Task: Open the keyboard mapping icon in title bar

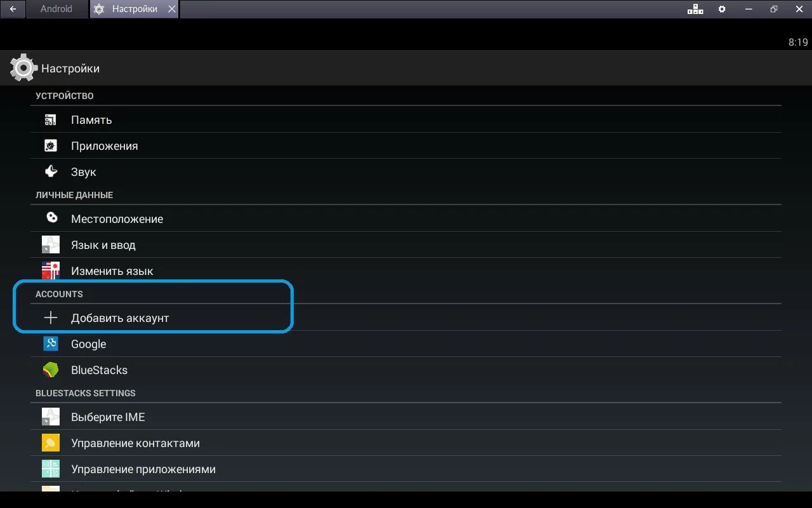Action: click(x=695, y=9)
